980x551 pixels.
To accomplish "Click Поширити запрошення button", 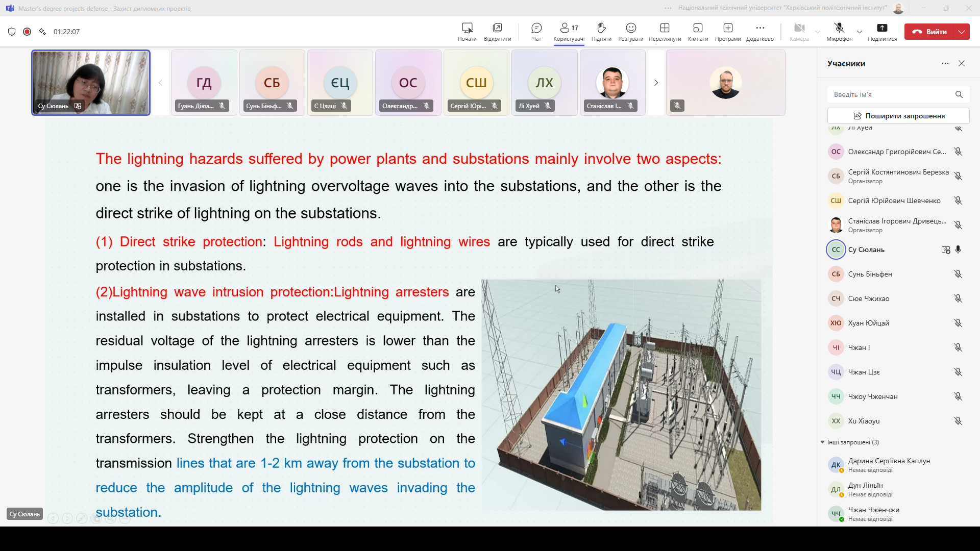I will [898, 116].
